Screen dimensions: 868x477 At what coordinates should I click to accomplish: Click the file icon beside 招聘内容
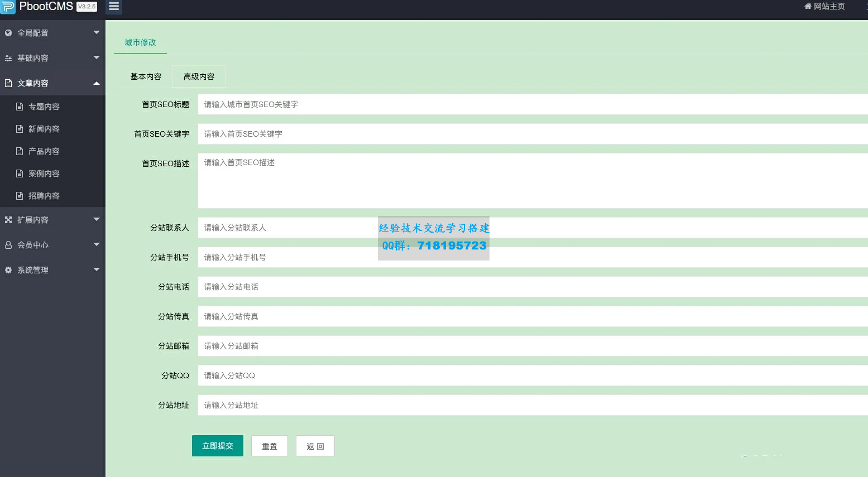(x=20, y=196)
